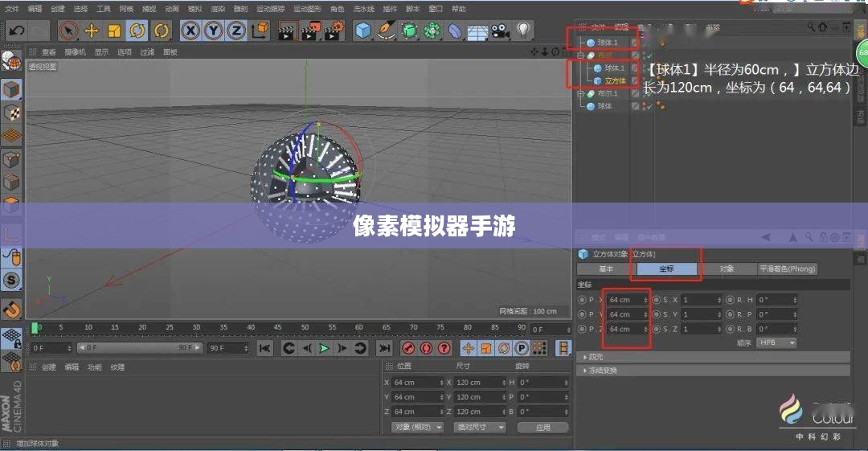Click frame 45 on the timeline ruler

278,327
